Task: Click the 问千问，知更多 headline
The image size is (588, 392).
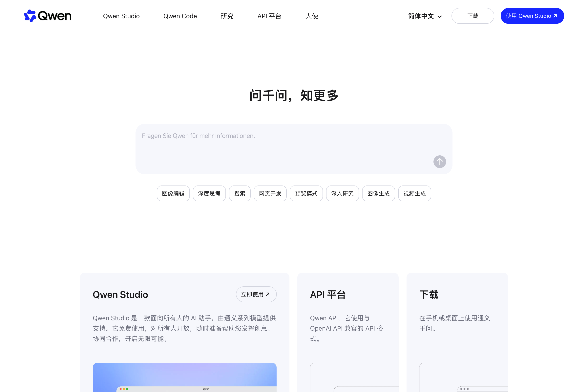Action: click(294, 96)
